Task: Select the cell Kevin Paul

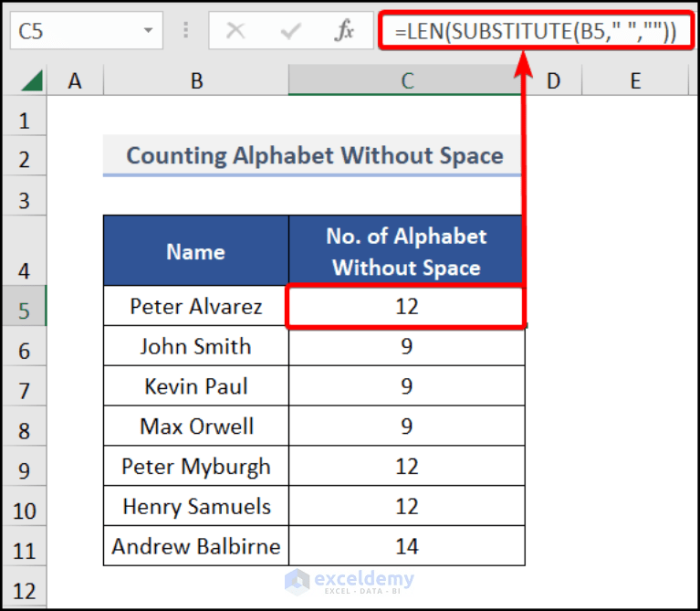Action: click(x=196, y=386)
